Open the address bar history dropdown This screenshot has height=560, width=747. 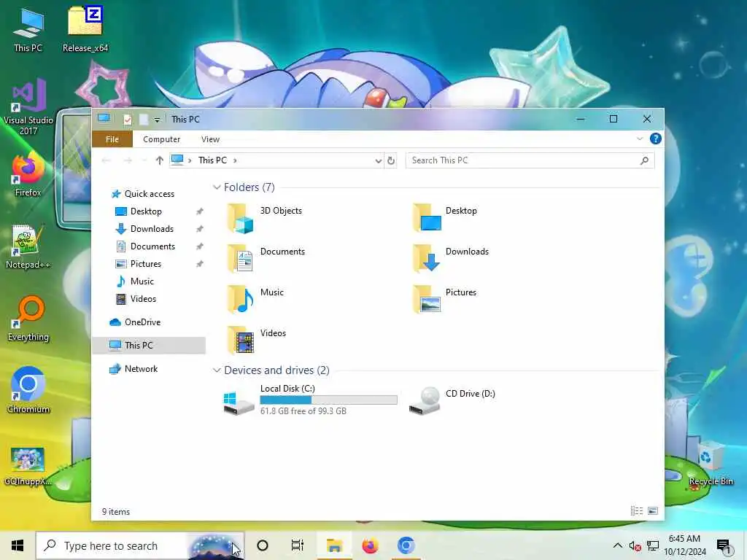pyautogui.click(x=379, y=161)
